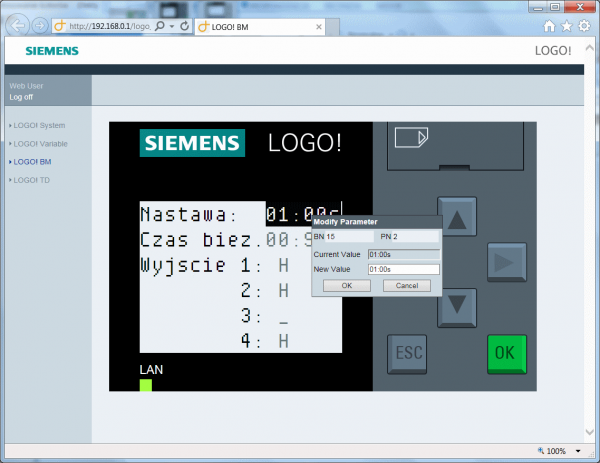
Task: Click the Web User label
Action: 26,86
